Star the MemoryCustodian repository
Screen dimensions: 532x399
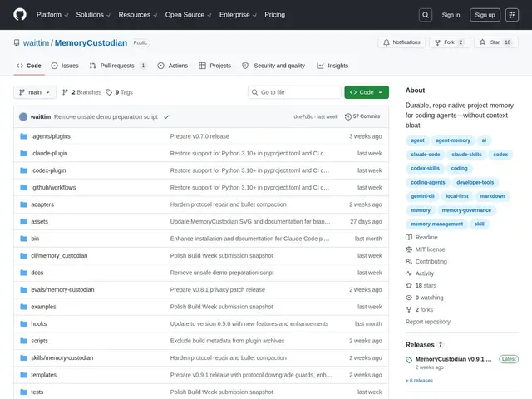[495, 42]
